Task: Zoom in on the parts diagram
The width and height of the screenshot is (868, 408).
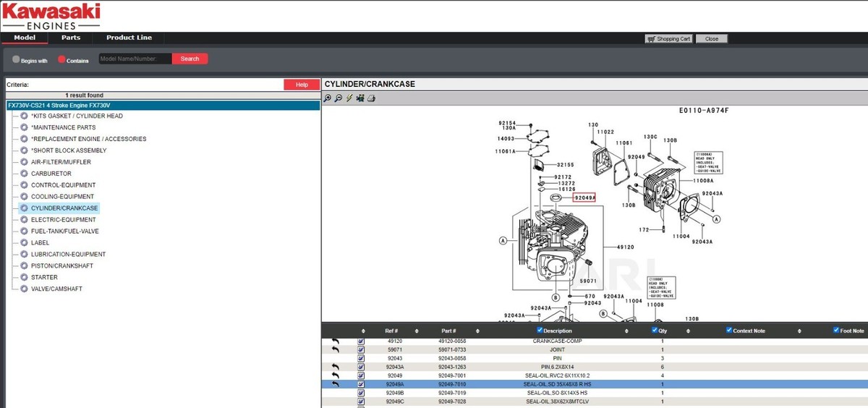Action: click(x=328, y=98)
